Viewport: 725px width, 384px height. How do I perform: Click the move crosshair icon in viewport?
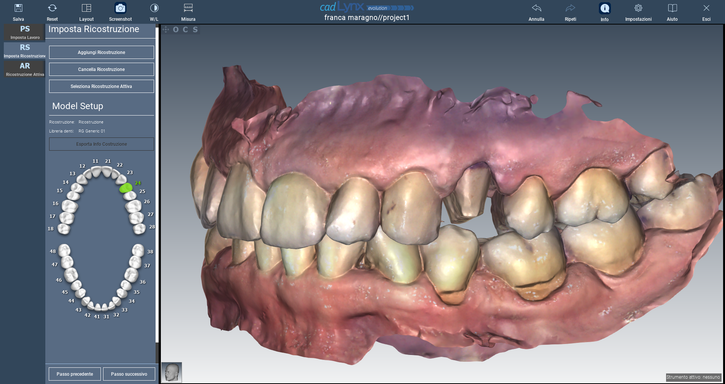point(166,30)
